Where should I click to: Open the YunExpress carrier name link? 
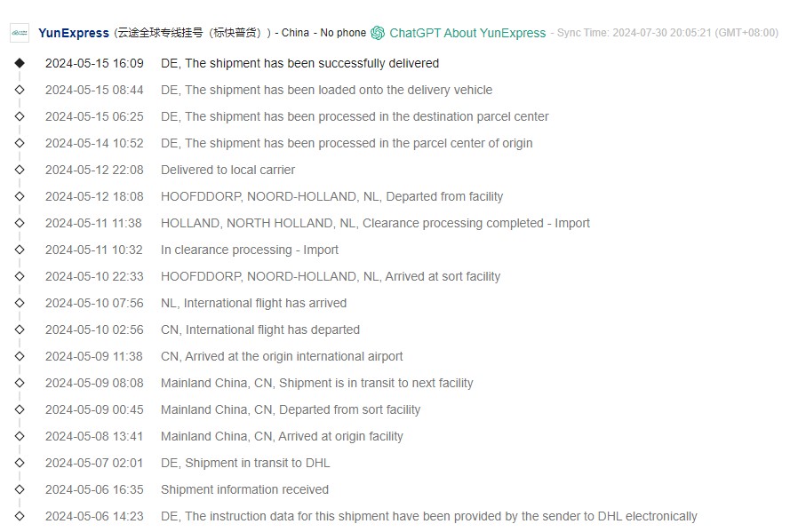74,33
